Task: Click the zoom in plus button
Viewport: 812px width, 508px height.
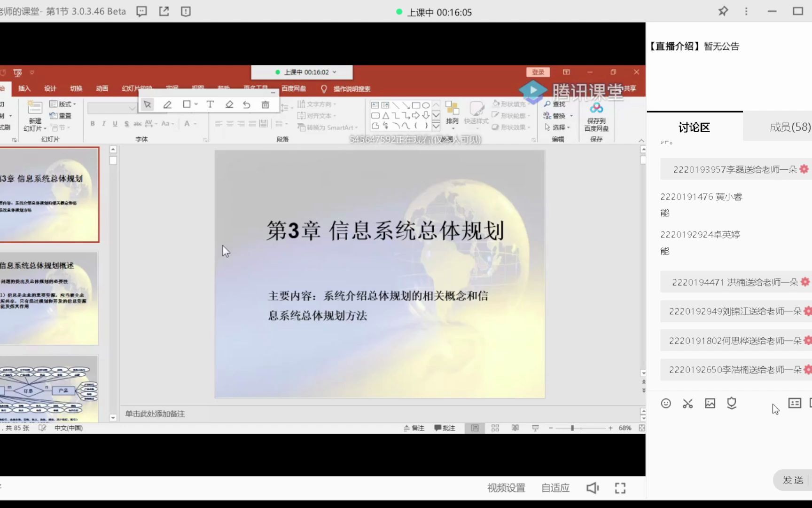Action: 610,428
